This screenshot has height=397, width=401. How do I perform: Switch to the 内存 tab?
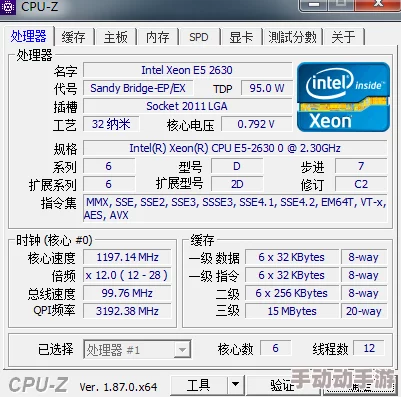(x=158, y=37)
